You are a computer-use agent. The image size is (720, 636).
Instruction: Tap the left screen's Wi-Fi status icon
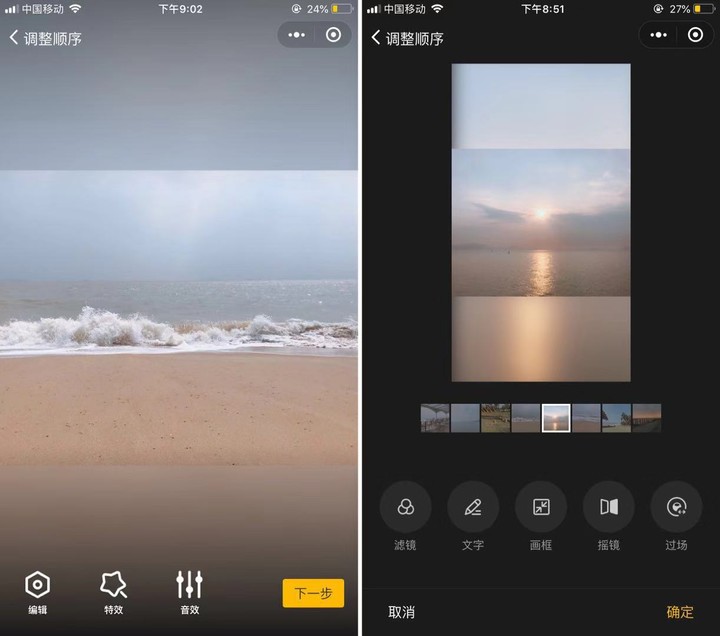[x=75, y=8]
